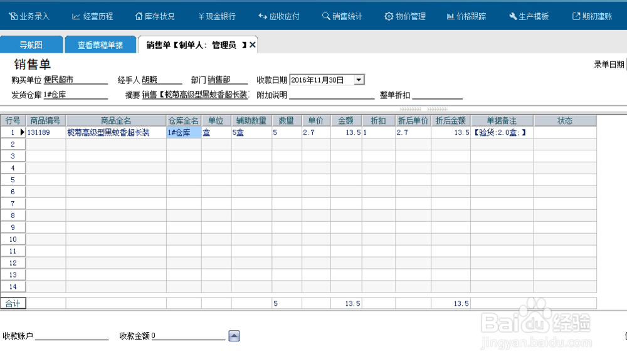Image resolution: width=627 pixels, height=364 pixels.
Task: Open the 收款日期 date dropdown
Action: coord(359,80)
